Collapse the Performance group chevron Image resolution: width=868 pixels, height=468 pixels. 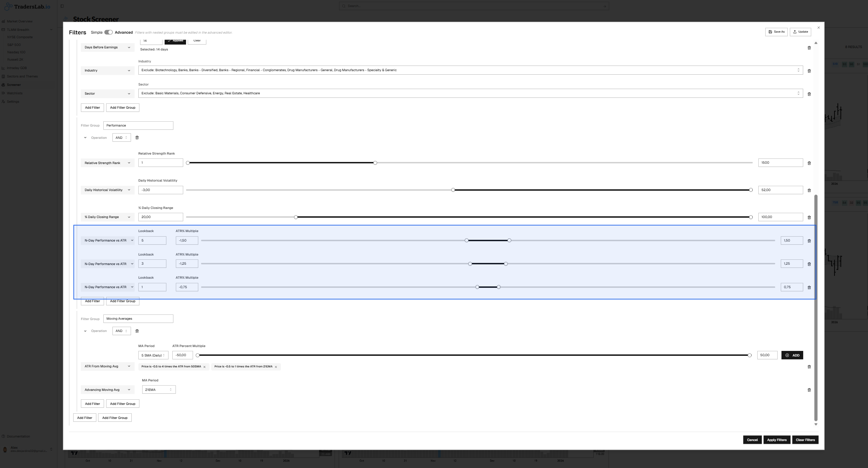pyautogui.click(x=85, y=138)
